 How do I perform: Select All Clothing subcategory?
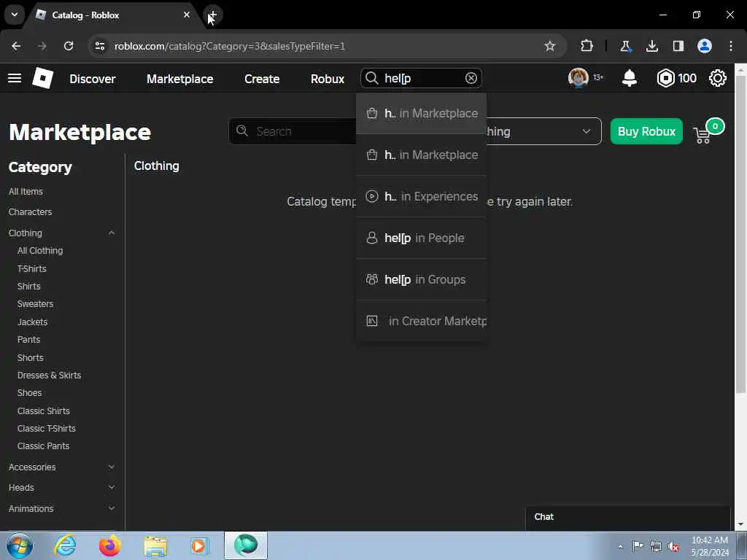[40, 251]
